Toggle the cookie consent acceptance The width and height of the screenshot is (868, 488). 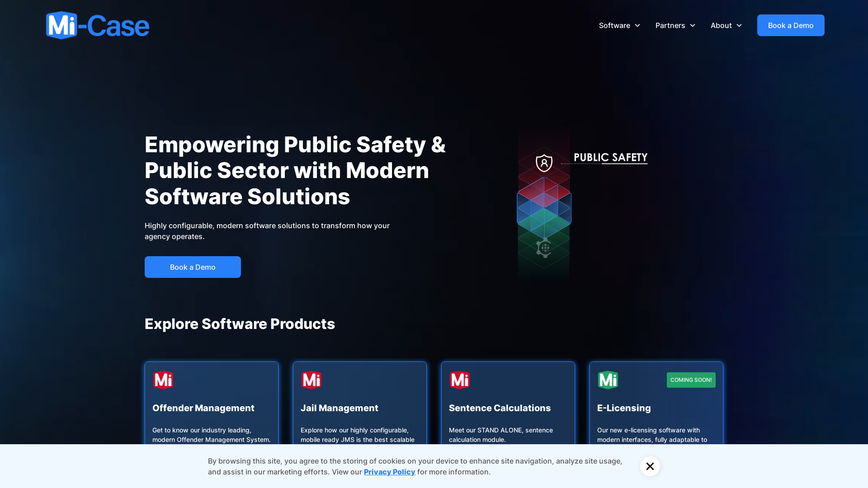click(650, 466)
